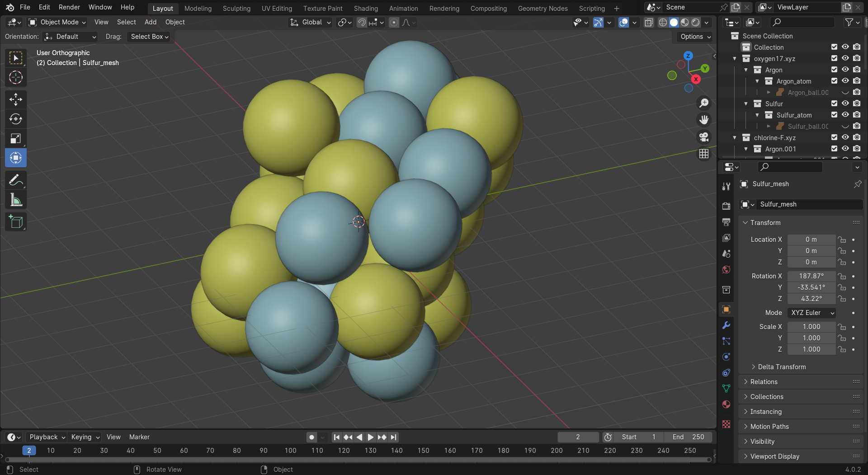Click the Rotation X value field

pos(811,276)
